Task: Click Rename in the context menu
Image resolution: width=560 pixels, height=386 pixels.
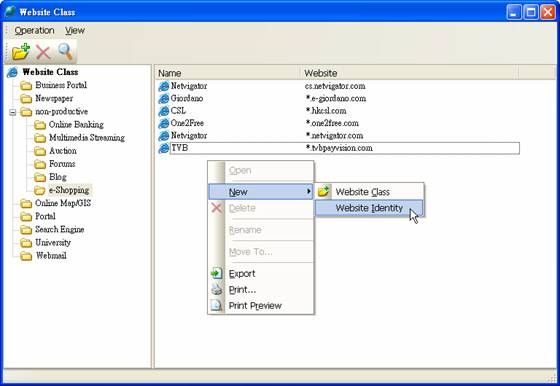Action: tap(261, 230)
